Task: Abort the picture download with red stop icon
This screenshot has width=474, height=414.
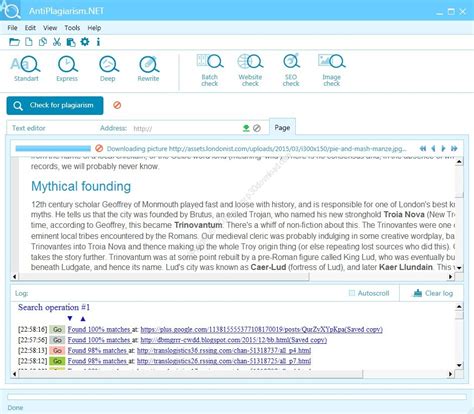Action: point(99,148)
